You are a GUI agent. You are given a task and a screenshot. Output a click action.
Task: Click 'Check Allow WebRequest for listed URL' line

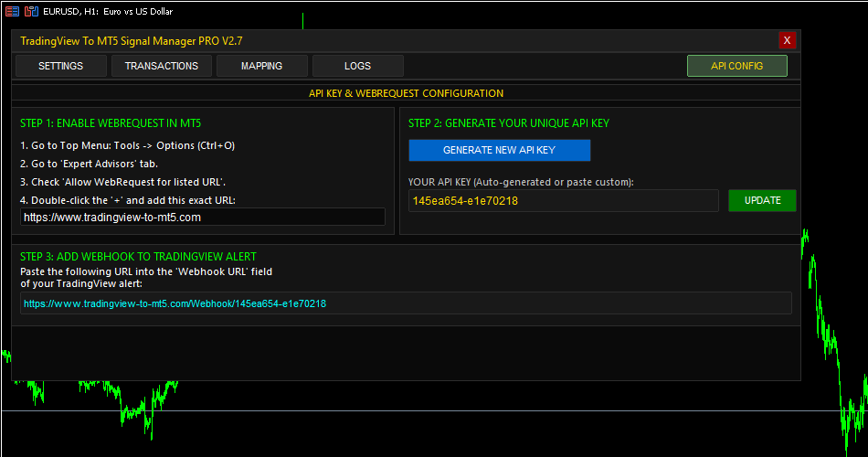(x=123, y=182)
